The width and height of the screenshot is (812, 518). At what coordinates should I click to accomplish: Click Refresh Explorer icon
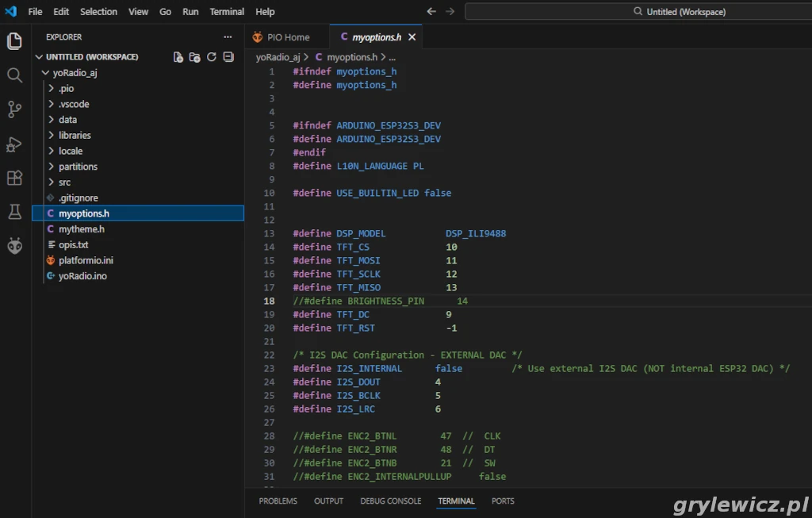click(212, 57)
